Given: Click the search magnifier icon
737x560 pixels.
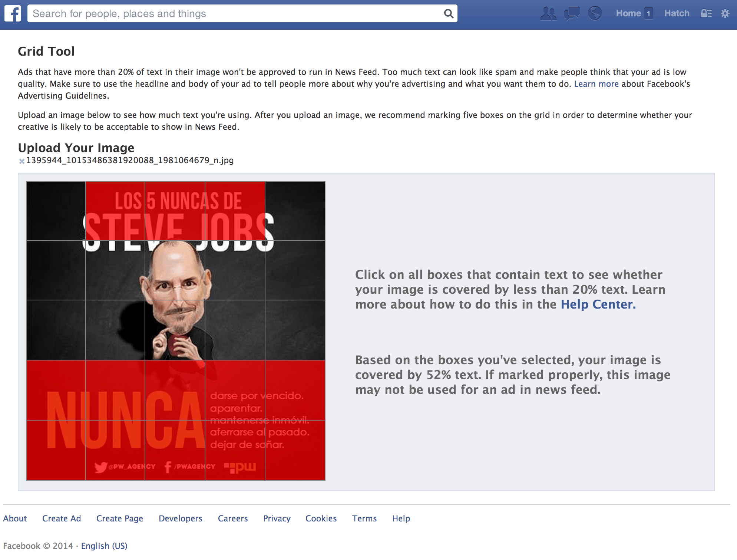Looking at the screenshot, I should click(449, 14).
